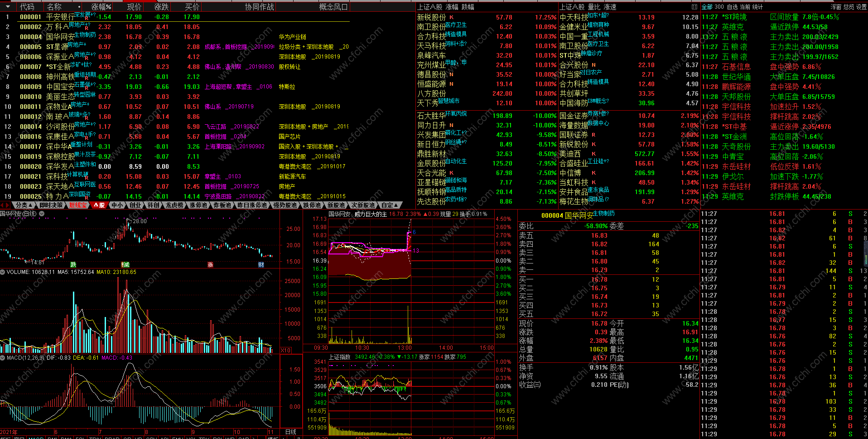Open the round dropdown beside 国华网安(日线)
This screenshot has width=868, height=439.
click(42, 214)
